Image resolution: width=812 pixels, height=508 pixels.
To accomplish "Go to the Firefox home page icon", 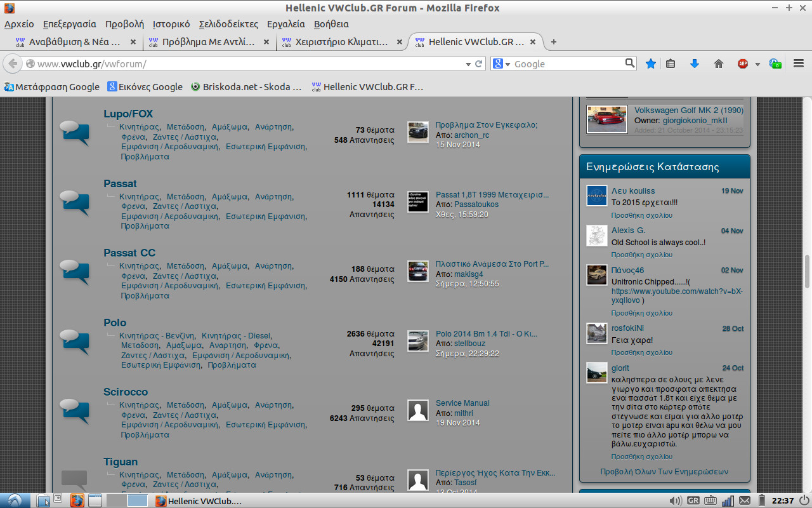I will [719, 63].
